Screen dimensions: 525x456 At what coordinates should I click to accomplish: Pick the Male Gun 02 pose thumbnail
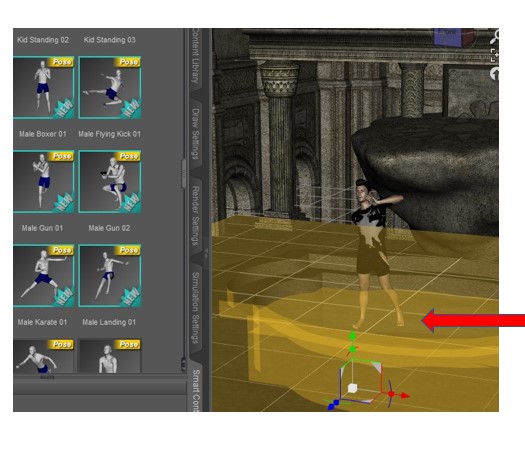coord(110,181)
